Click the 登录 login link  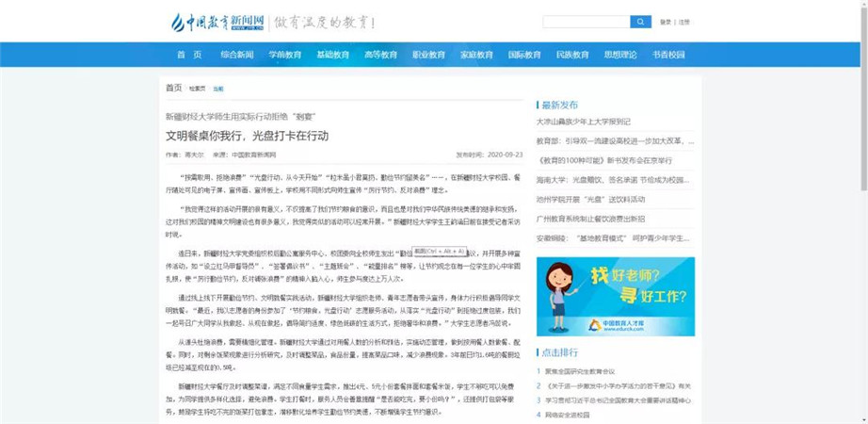666,22
